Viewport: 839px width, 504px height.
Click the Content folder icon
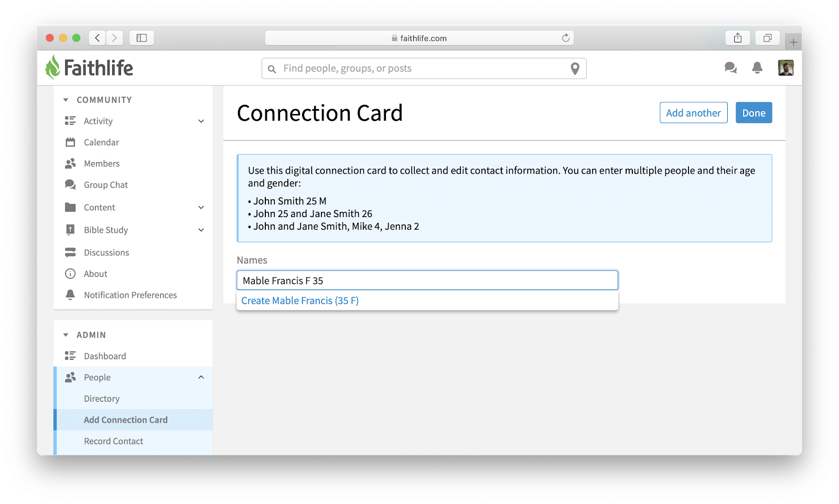(70, 207)
